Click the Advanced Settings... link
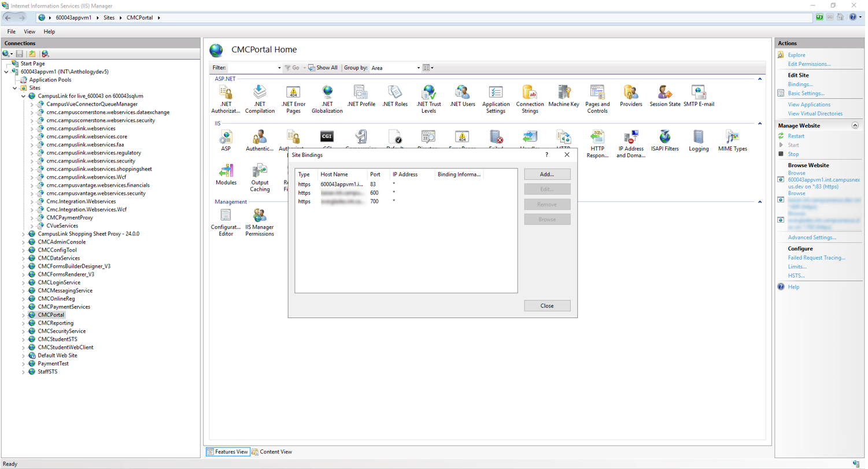 click(811, 238)
